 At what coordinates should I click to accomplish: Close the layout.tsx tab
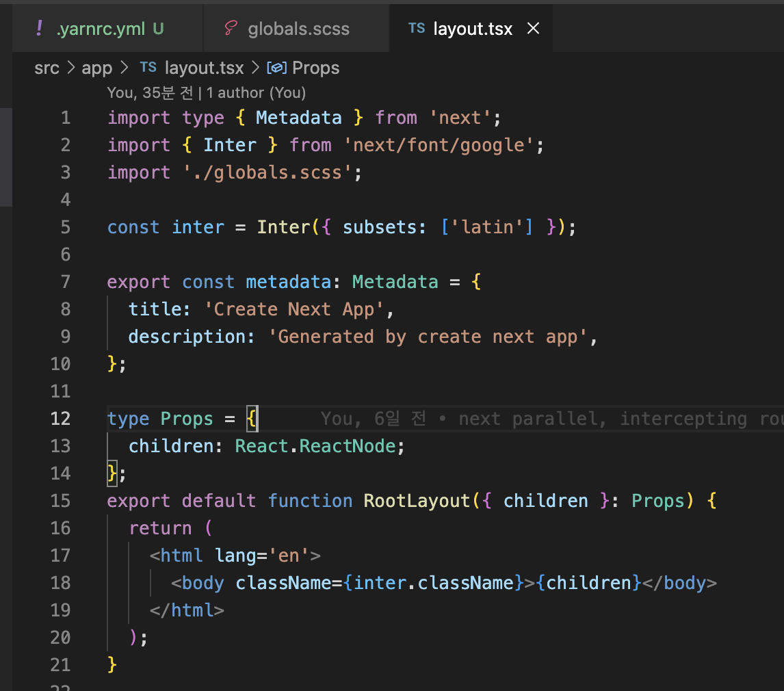(x=534, y=29)
